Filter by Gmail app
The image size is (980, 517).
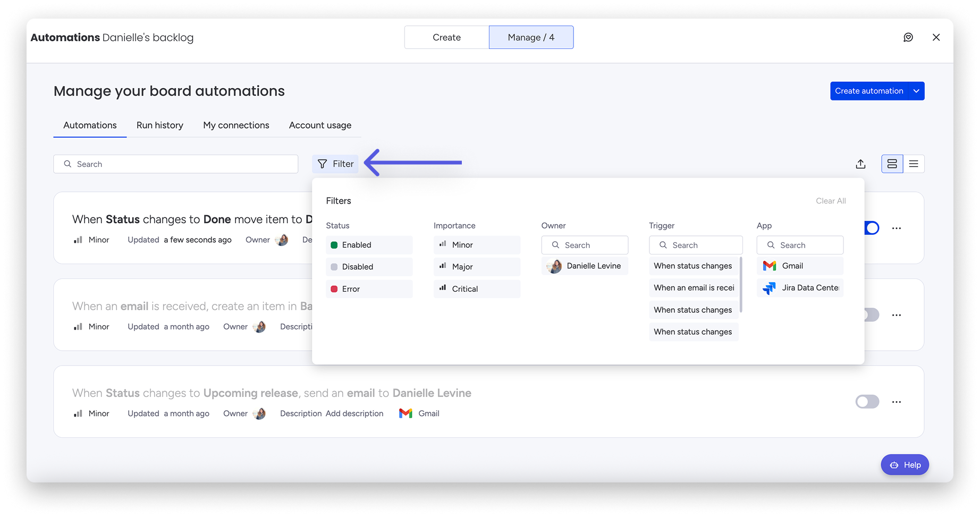pyautogui.click(x=800, y=266)
